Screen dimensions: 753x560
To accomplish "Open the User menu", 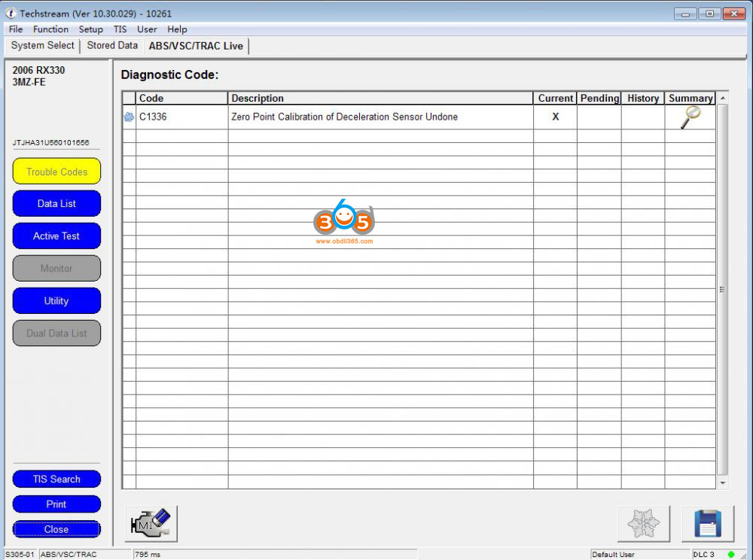I will [147, 29].
